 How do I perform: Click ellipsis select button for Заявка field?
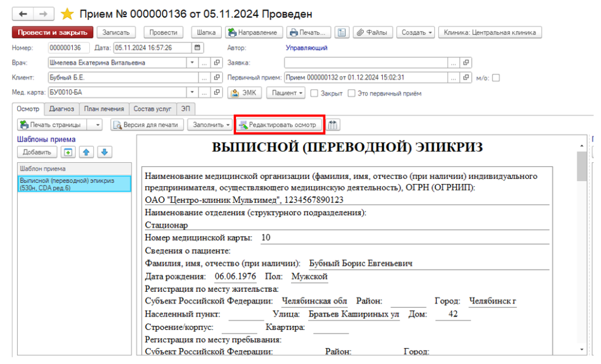pos(454,63)
